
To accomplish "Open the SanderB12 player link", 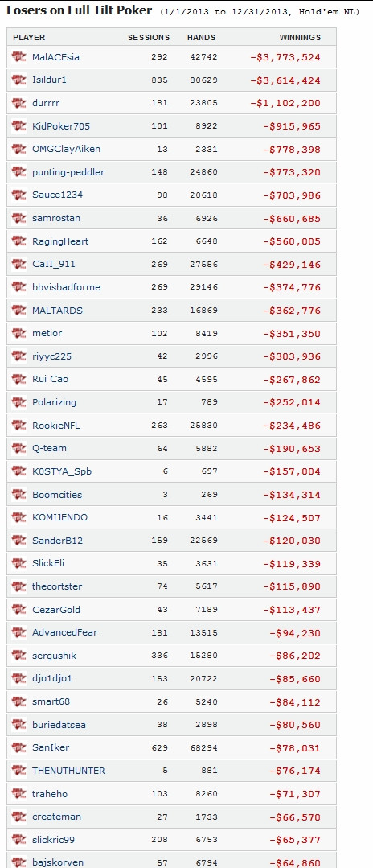I will point(58,541).
